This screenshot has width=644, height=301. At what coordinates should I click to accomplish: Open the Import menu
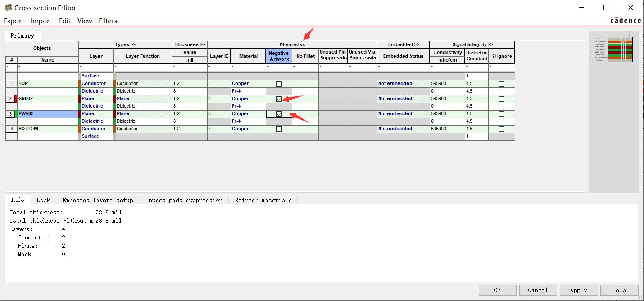pos(41,21)
